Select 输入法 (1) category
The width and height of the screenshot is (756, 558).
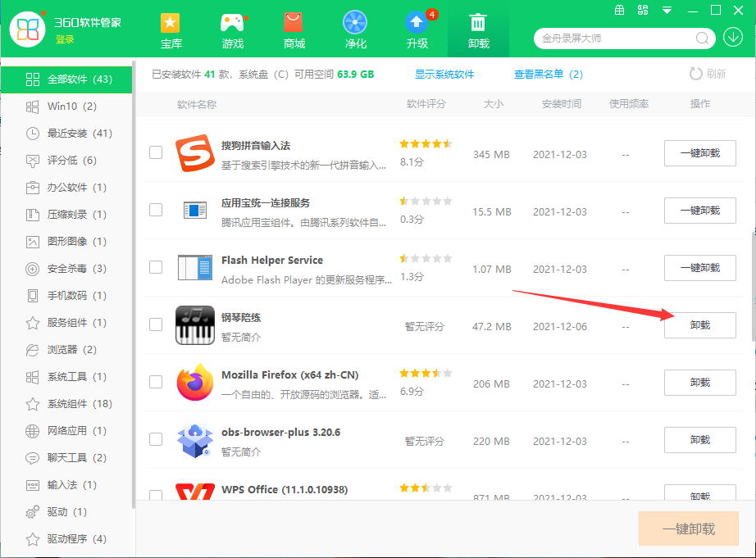pos(66,484)
